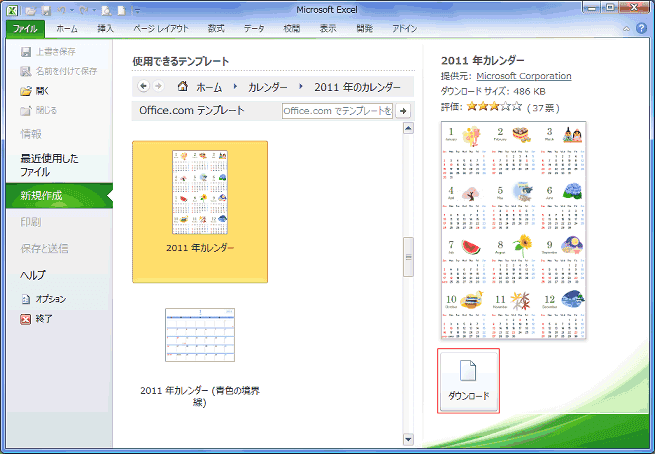Click the New document icon in Quick Access Toolbar
Screen dimensions: 655x454
tap(122, 10)
